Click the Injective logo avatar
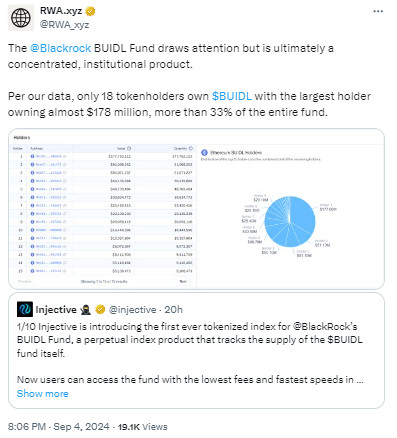397x438 pixels. 25,309
